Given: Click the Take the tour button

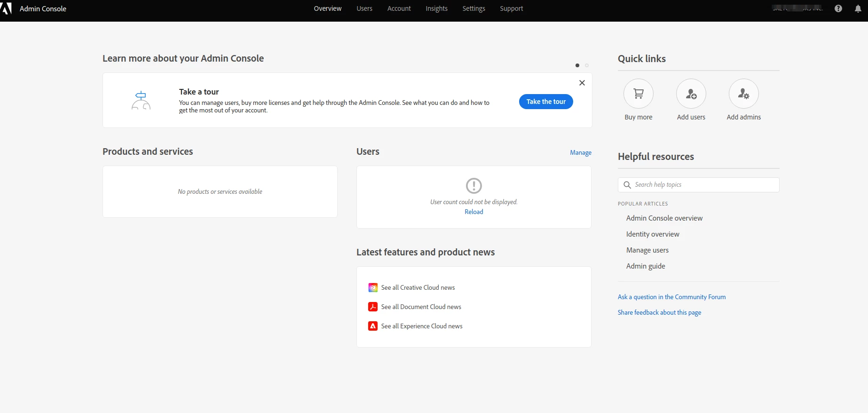Looking at the screenshot, I should click(x=546, y=102).
